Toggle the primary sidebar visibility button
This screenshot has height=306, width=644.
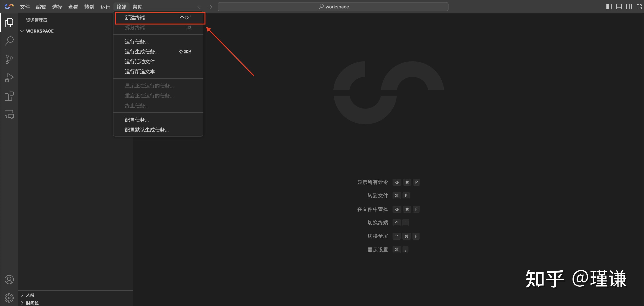click(x=609, y=7)
